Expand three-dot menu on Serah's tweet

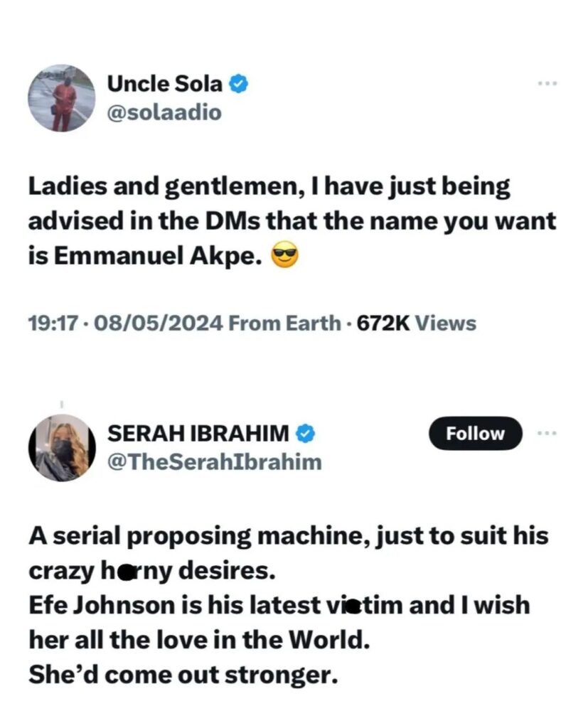click(547, 433)
